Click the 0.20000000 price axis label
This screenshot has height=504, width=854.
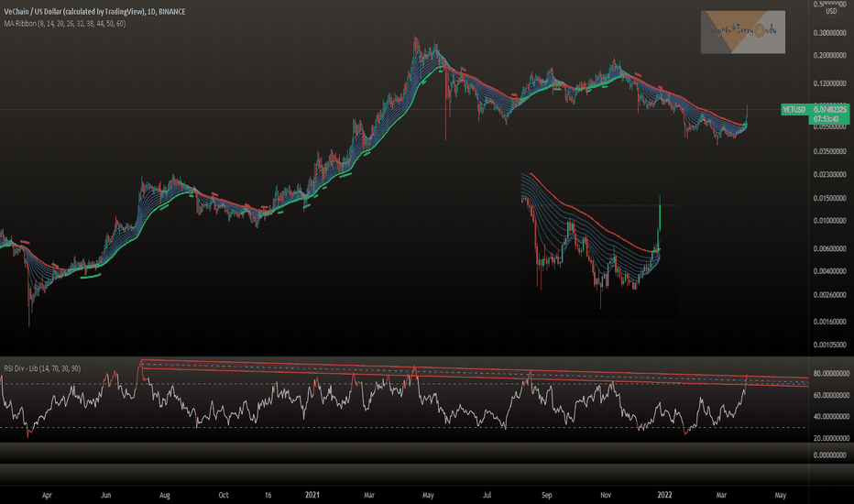click(830, 56)
